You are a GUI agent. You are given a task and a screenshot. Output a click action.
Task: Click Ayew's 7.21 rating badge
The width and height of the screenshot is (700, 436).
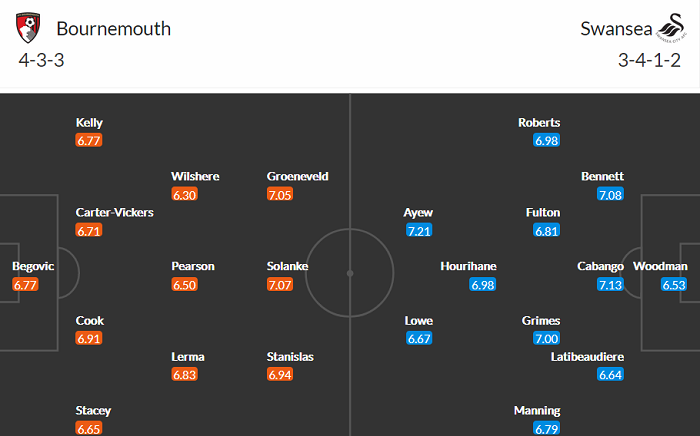click(x=420, y=231)
